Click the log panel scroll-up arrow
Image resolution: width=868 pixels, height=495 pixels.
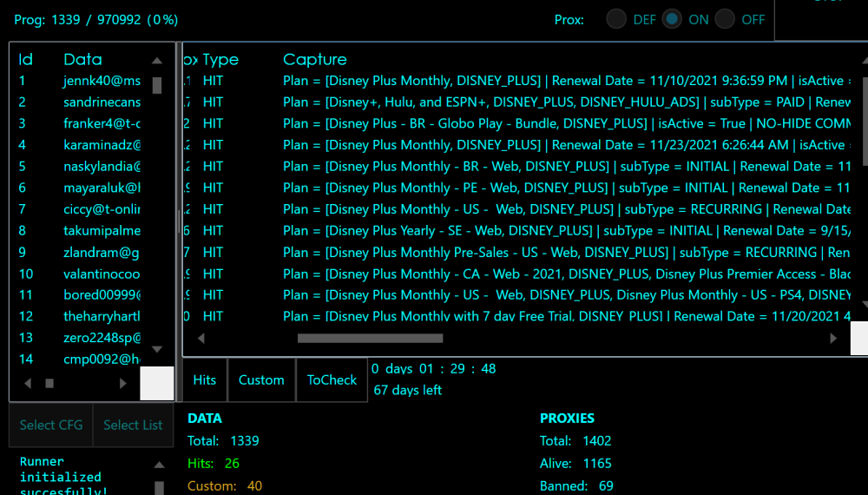coord(159,465)
